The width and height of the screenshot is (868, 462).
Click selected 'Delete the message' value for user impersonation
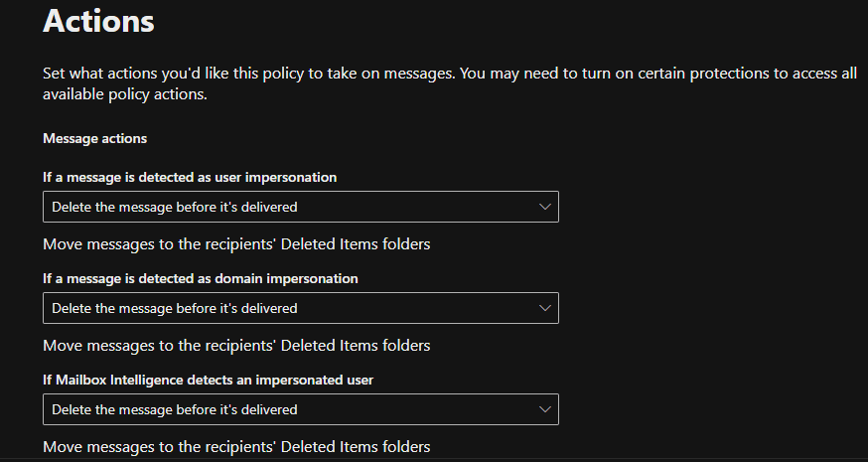point(174,207)
